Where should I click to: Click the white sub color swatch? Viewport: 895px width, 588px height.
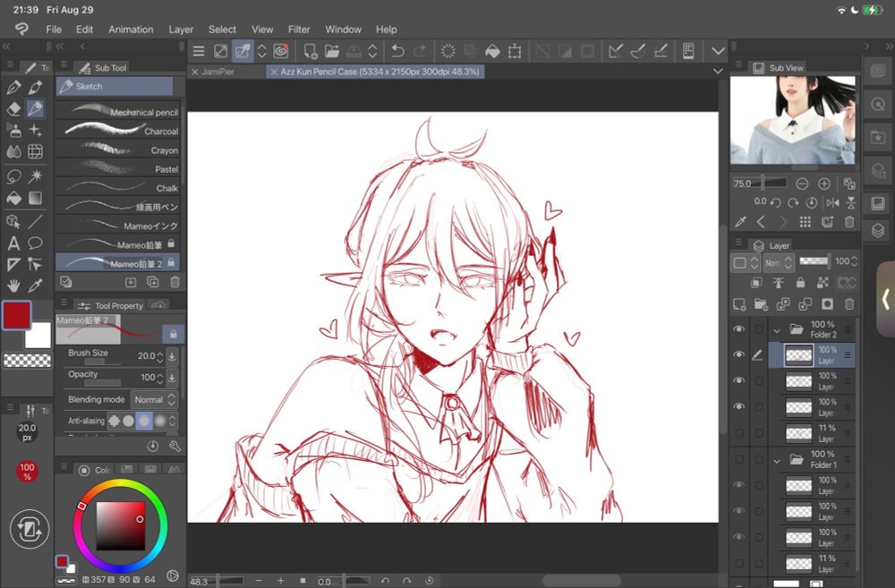(x=39, y=337)
